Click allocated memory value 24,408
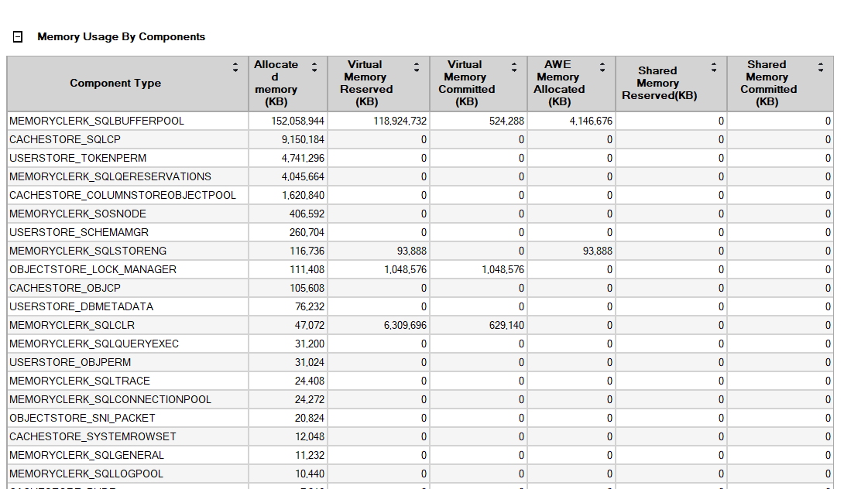The width and height of the screenshot is (868, 489). (310, 381)
